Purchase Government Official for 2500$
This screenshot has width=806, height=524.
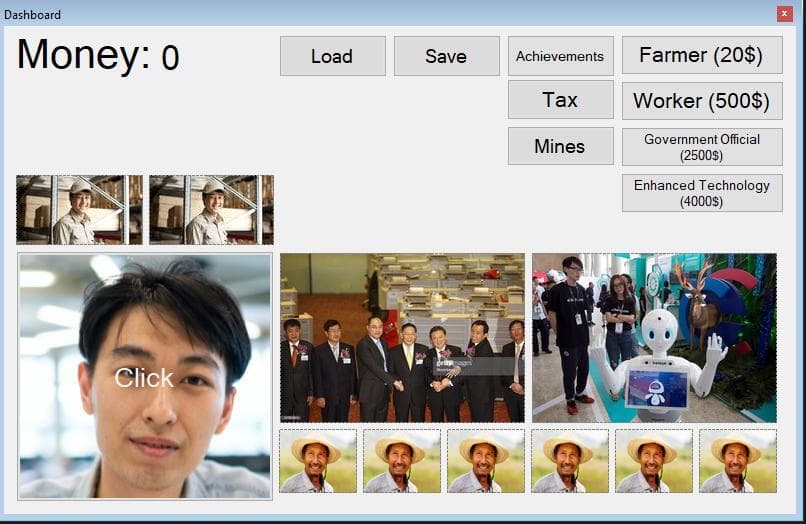click(702, 147)
